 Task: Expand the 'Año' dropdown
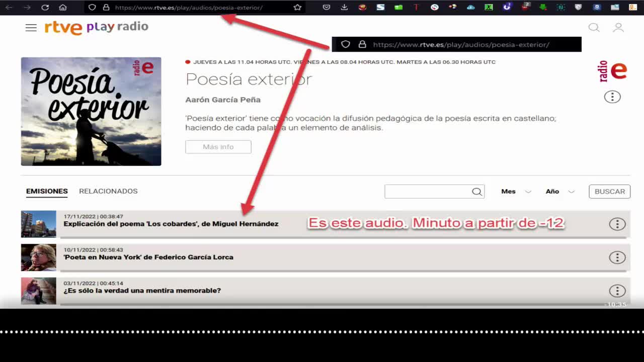pos(560,192)
